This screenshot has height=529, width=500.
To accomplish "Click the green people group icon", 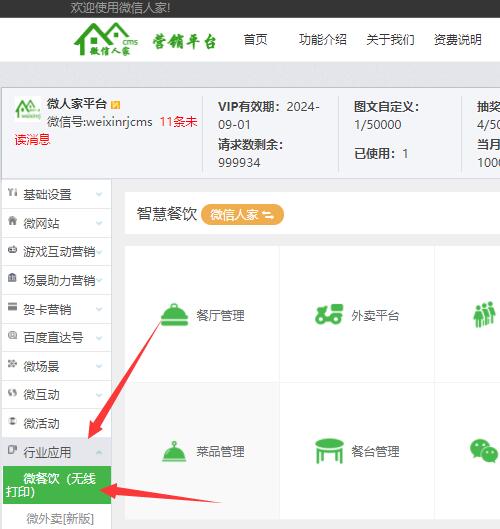I will tap(484, 314).
